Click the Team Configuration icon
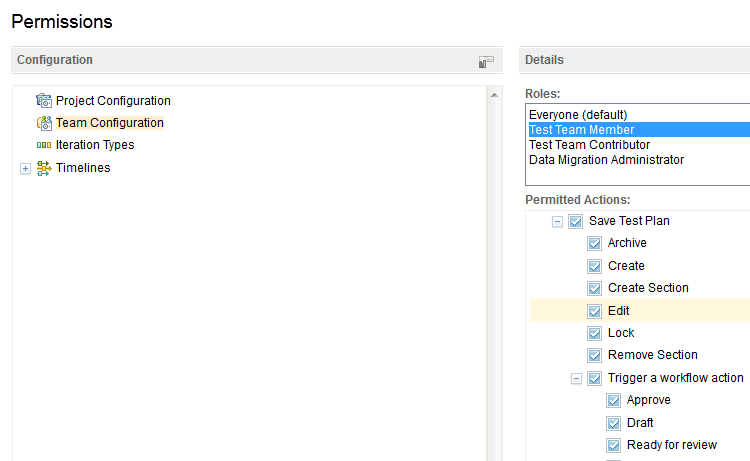750x461 pixels. 43,123
